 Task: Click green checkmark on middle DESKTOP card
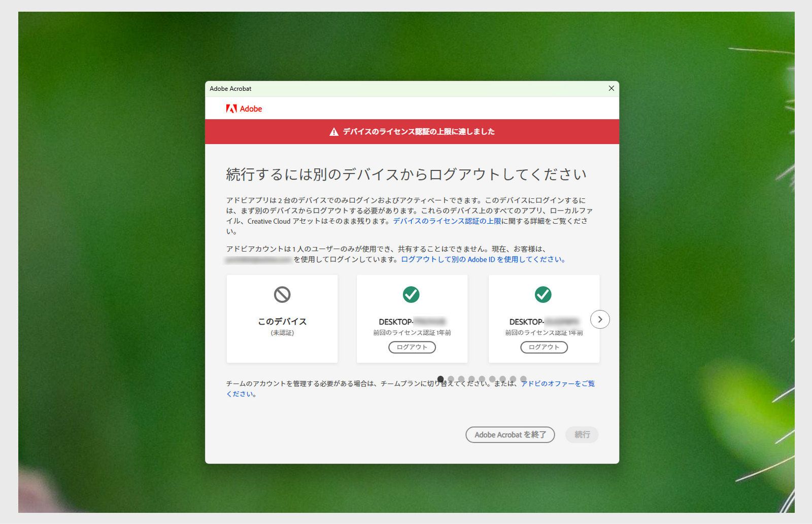(x=411, y=294)
